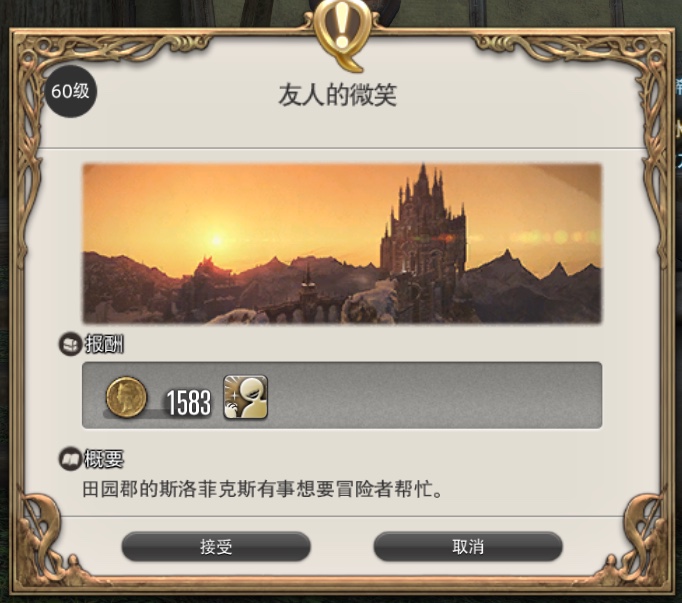This screenshot has height=603, width=682.
Task: Click the setting sun in the banner
Action: pyautogui.click(x=216, y=240)
